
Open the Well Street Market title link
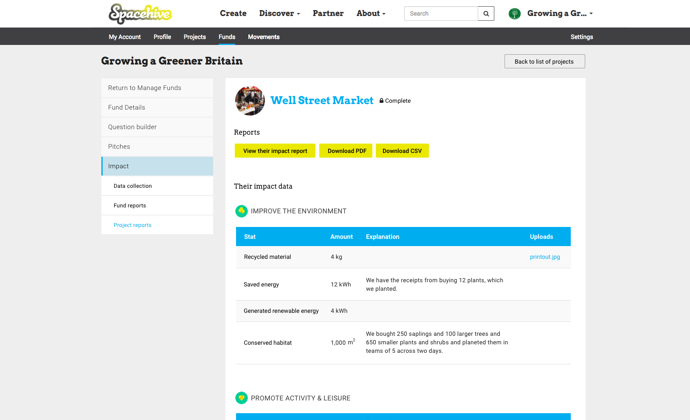[x=322, y=100]
